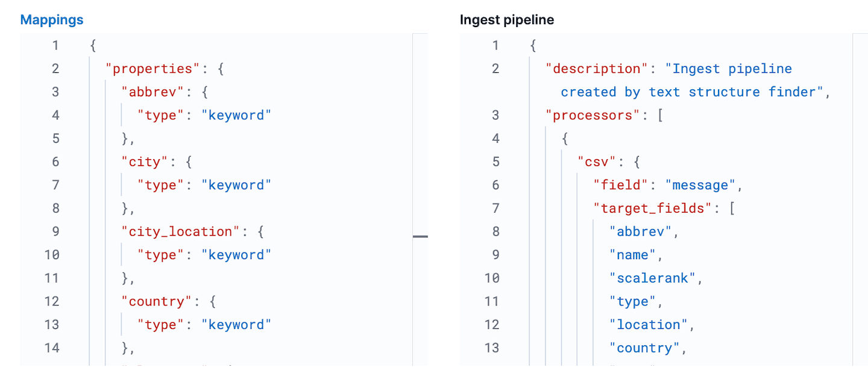Select line number 5 in Ingest pipeline editor
The height and width of the screenshot is (379, 868).
coord(495,162)
